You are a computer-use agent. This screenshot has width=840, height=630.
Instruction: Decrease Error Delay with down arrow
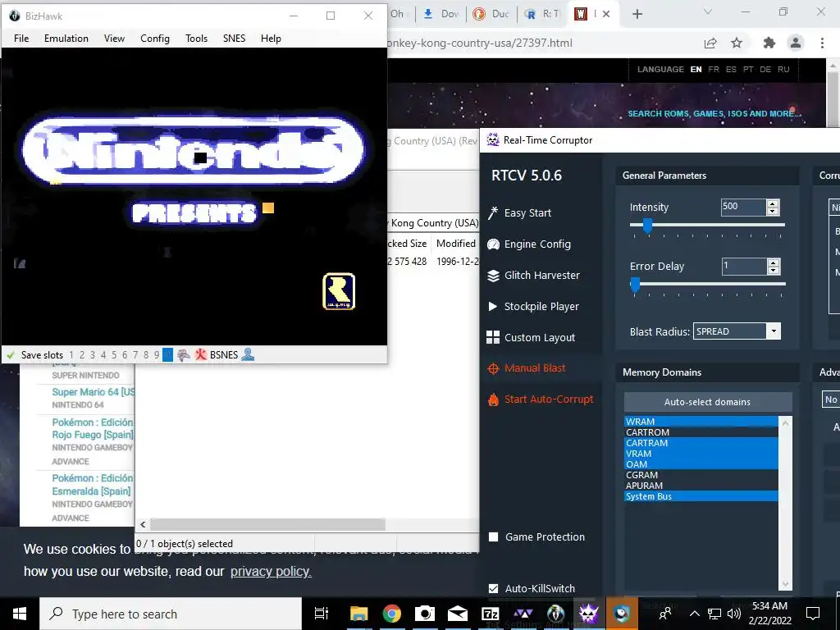[773, 270]
